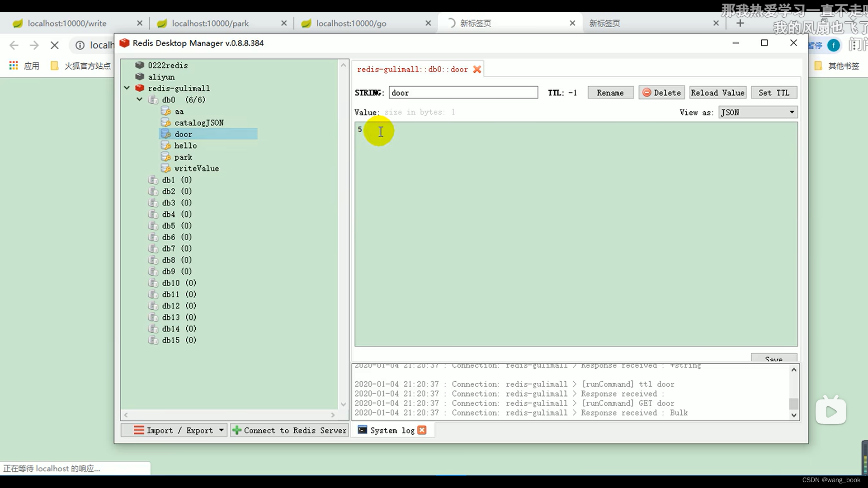Select database db11 (0)
The image size is (868, 488).
179,294
